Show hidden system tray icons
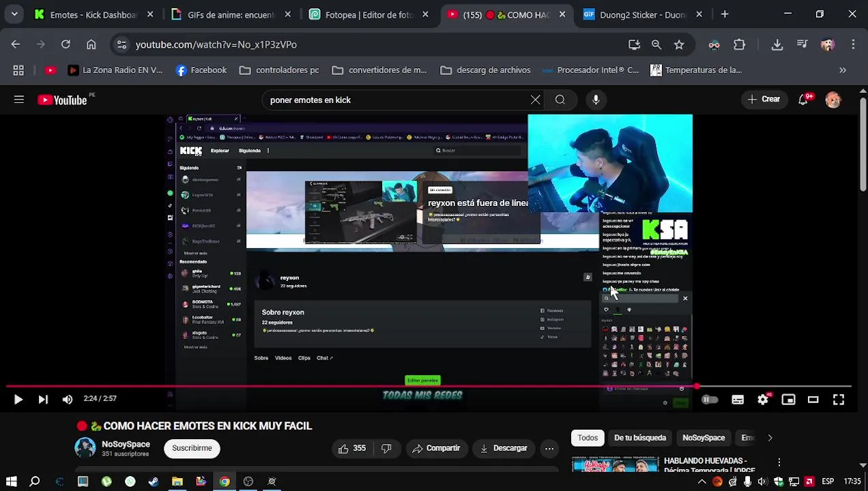The image size is (868, 491). (x=702, y=481)
